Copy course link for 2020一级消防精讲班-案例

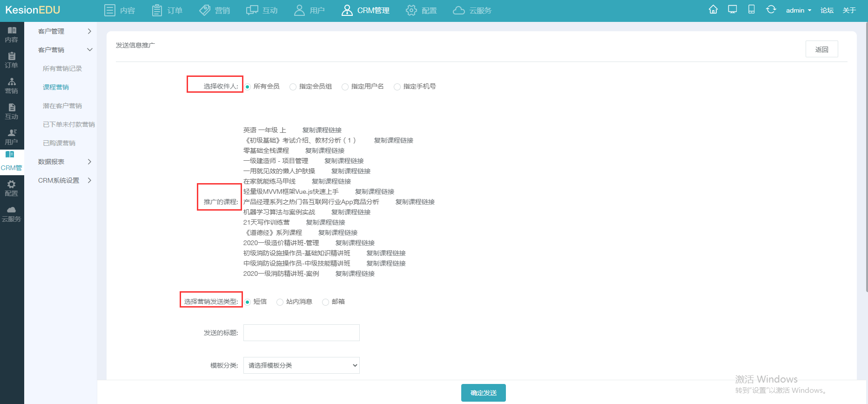click(x=355, y=274)
